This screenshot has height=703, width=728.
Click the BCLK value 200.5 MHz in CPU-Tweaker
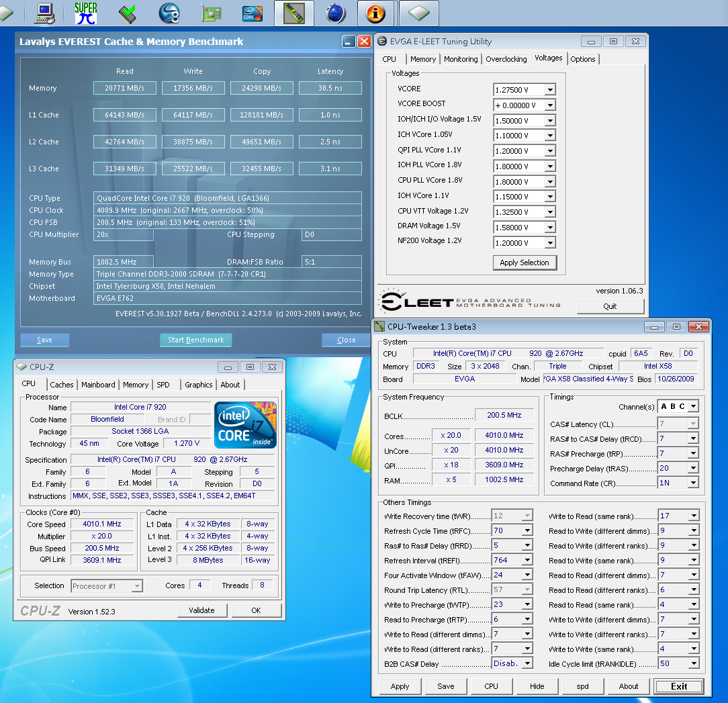[504, 415]
